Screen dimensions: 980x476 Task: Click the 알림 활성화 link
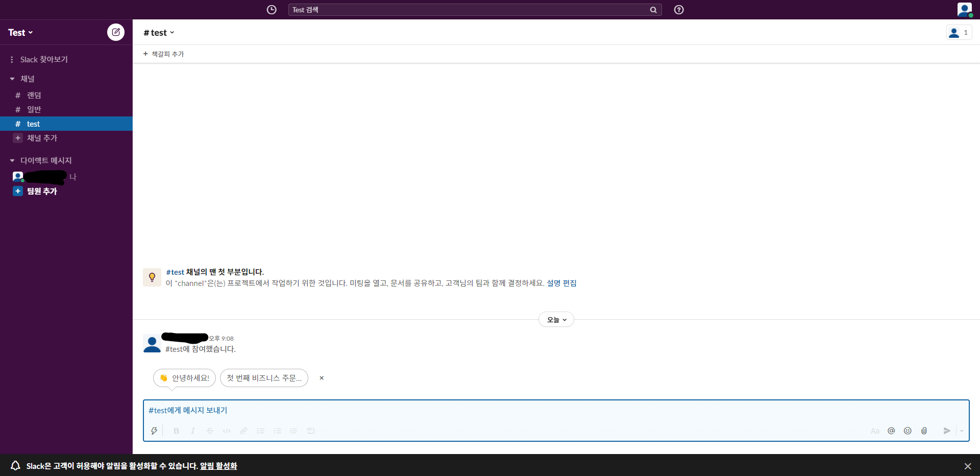tap(218, 466)
